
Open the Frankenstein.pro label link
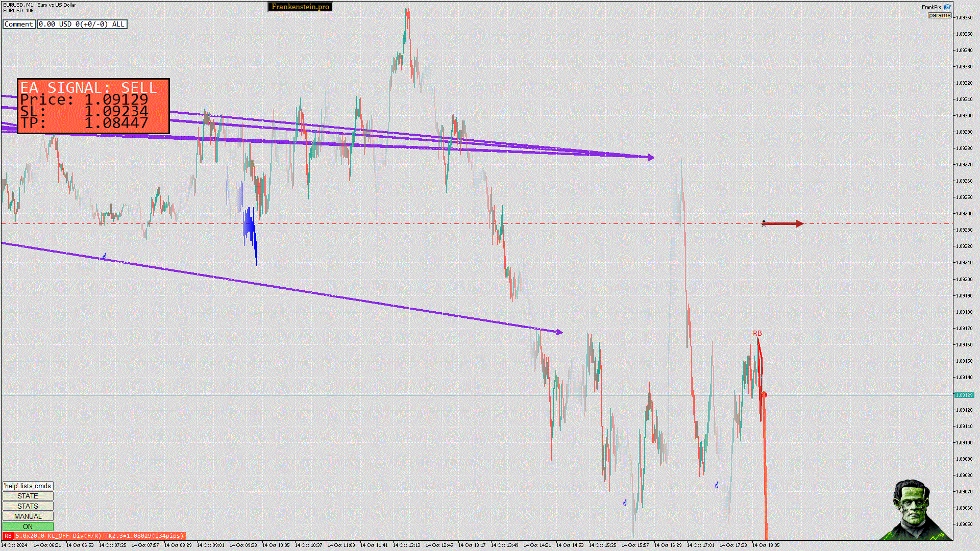[x=300, y=7]
